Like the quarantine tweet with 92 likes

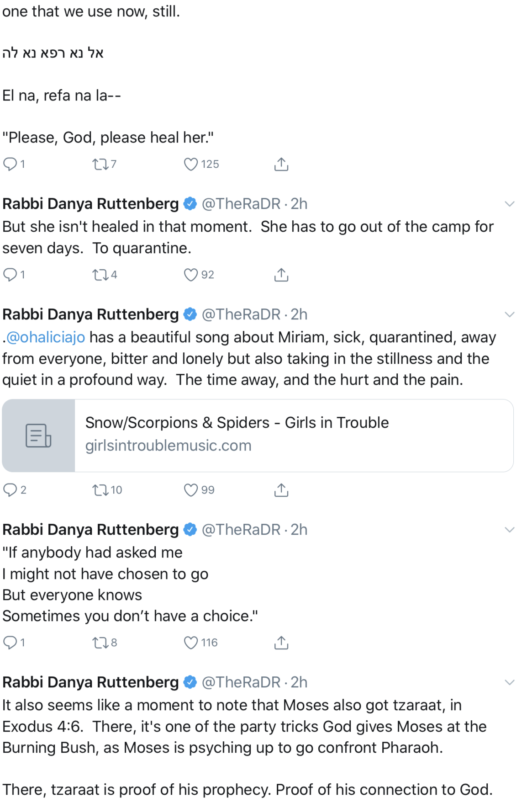tap(190, 275)
